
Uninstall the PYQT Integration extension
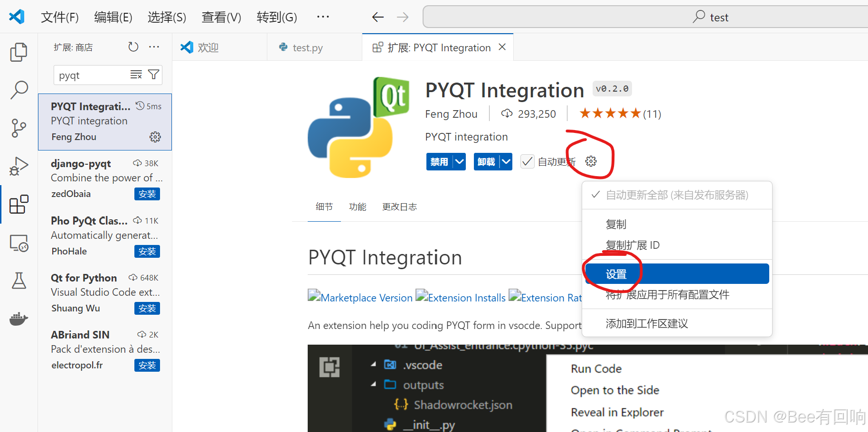pos(486,162)
